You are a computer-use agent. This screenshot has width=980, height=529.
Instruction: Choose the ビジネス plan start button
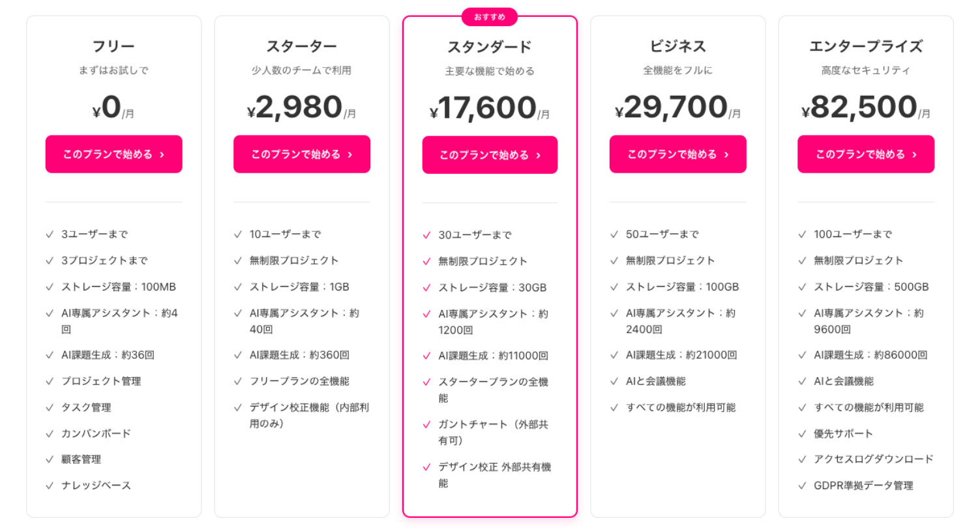coord(677,154)
